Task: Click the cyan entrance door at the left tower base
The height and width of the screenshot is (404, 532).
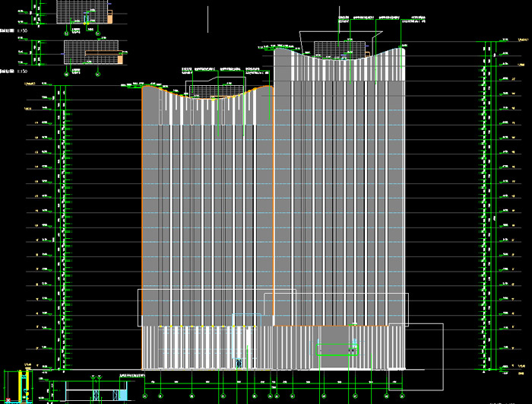Action: coord(239,363)
